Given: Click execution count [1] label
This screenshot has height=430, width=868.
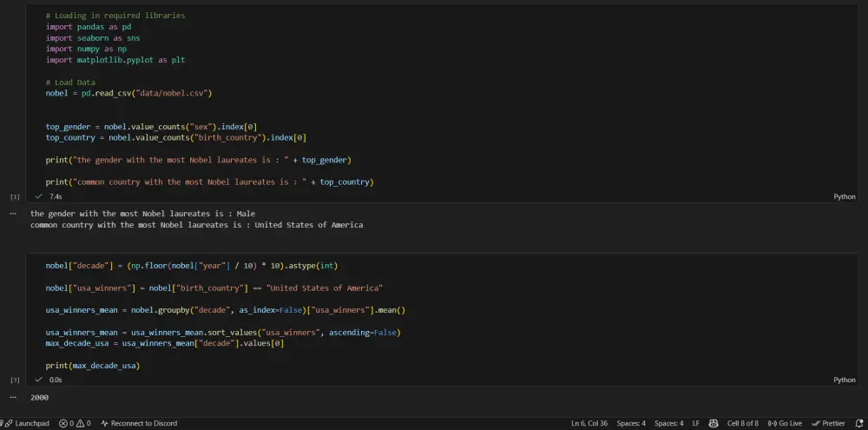Looking at the screenshot, I should [x=15, y=196].
